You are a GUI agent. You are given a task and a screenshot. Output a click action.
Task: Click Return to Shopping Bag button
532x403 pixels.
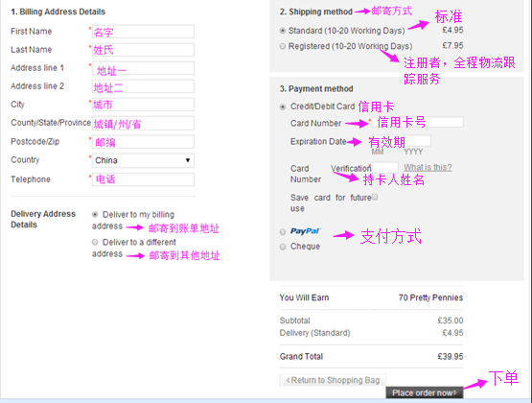click(x=333, y=380)
